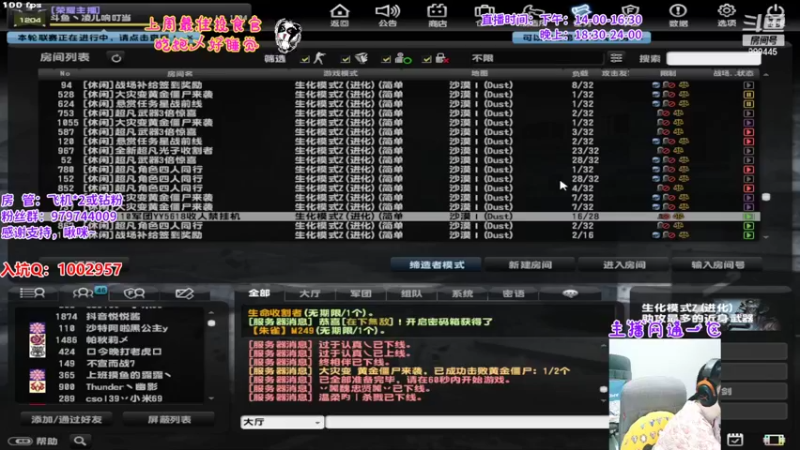Click the friend list scroll down arrow

(211, 398)
